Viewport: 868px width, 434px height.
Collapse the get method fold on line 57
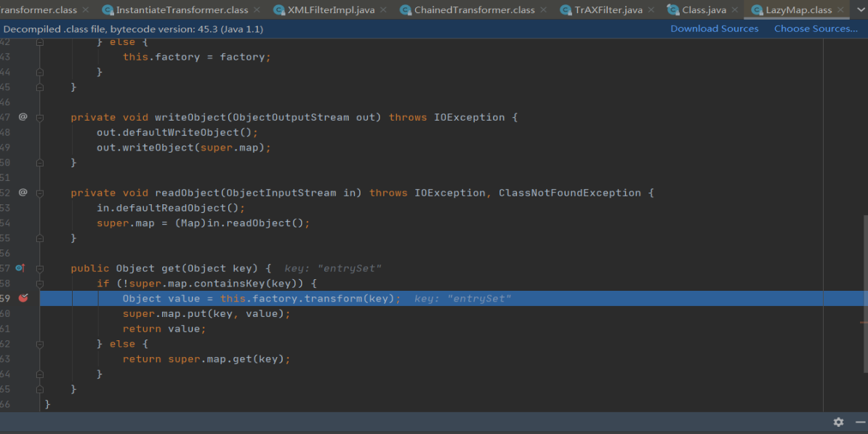click(40, 268)
